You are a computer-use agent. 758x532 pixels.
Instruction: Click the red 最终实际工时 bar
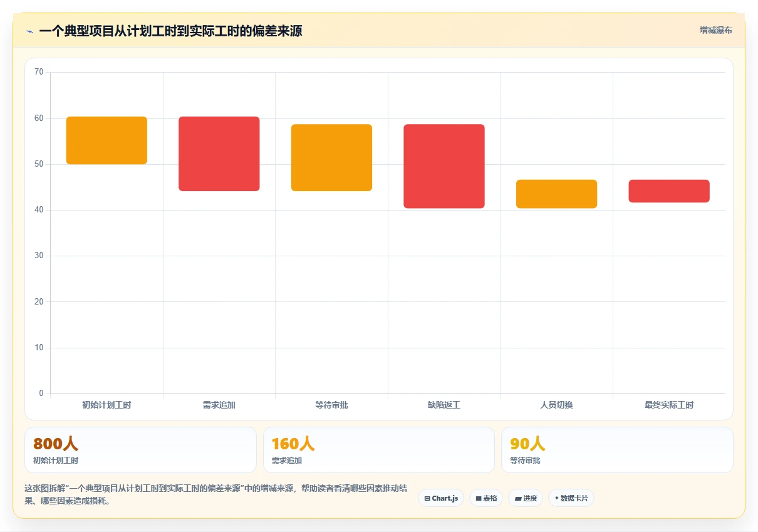coord(669,191)
